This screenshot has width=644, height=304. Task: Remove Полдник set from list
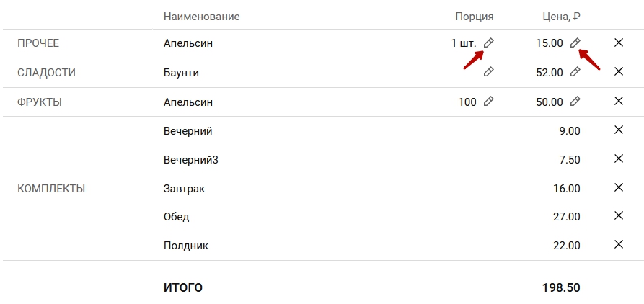pyautogui.click(x=619, y=244)
